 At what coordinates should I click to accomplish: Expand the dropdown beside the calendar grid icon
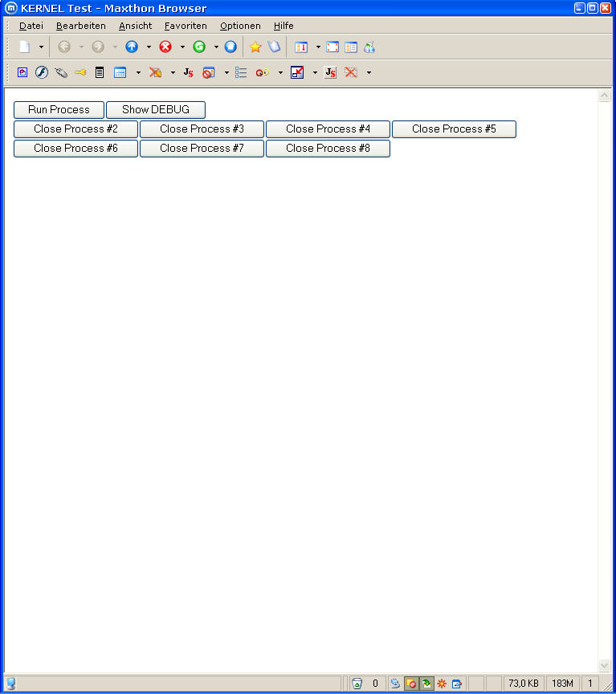point(138,72)
